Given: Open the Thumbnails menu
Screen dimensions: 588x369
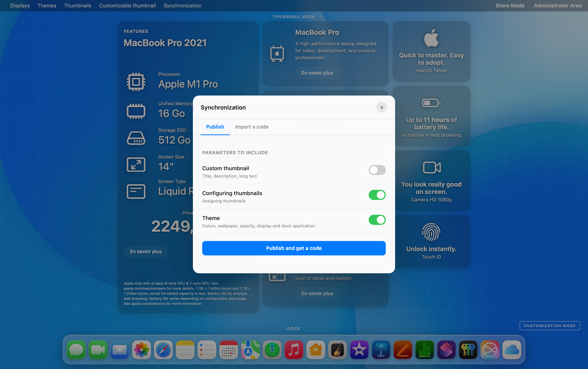Looking at the screenshot, I should pyautogui.click(x=78, y=6).
